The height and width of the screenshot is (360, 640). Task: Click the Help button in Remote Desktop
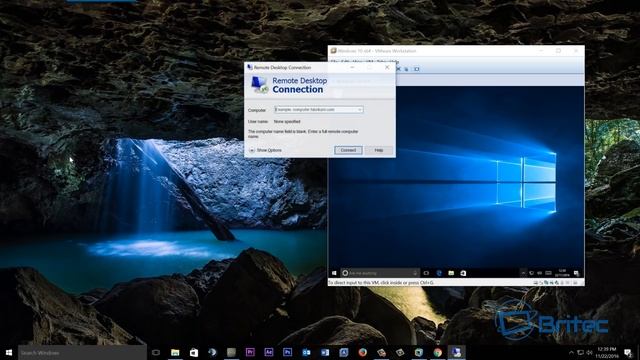[379, 150]
